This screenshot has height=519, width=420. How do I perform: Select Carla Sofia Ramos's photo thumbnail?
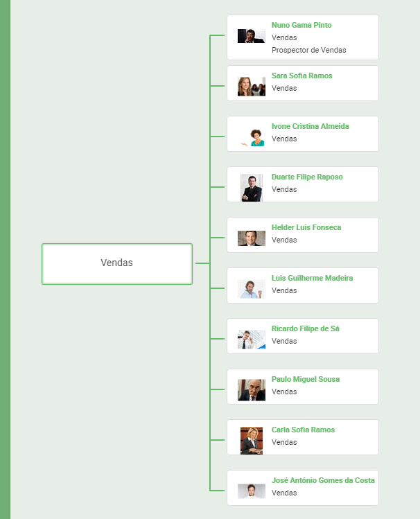[x=251, y=441]
